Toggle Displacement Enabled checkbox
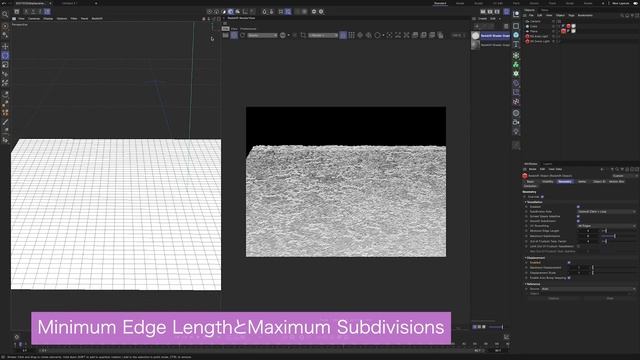 [x=569, y=262]
